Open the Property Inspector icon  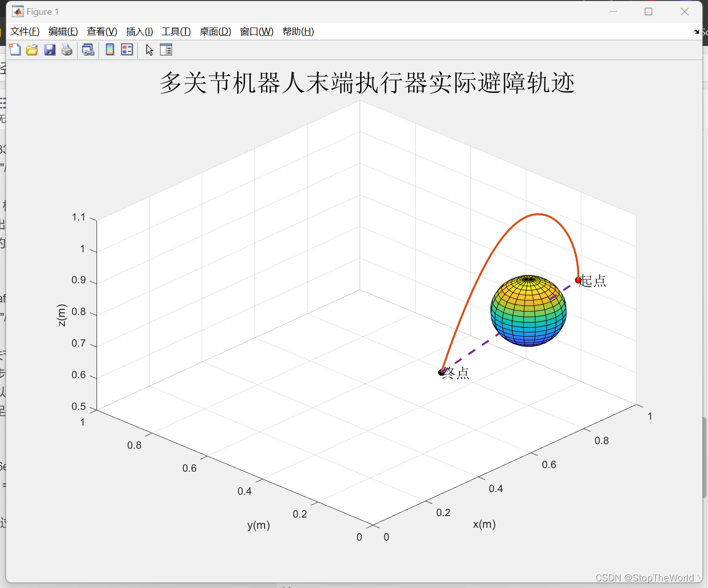coord(166,50)
